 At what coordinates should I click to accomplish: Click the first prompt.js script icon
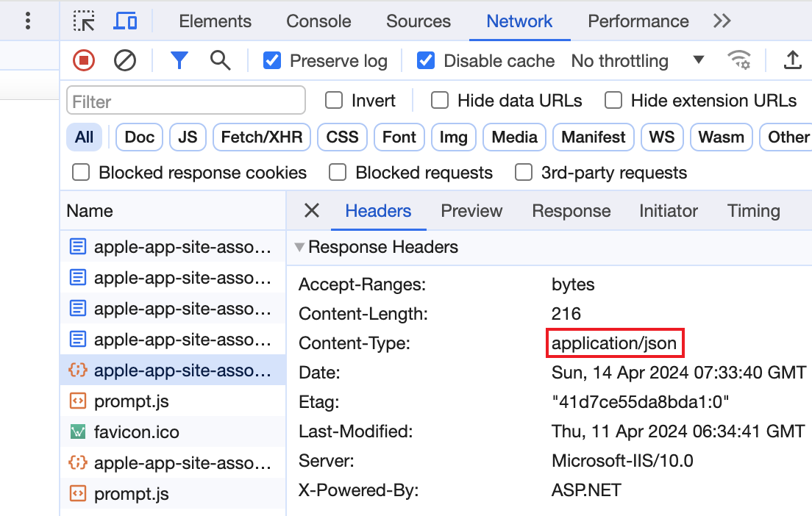coord(78,401)
